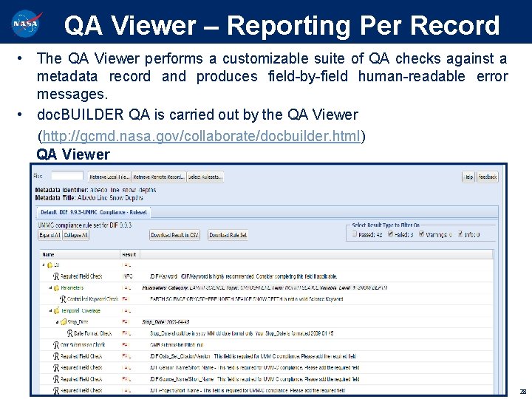This screenshot has height=399, width=532.
Task: Click the File input field
Action: [x=66, y=176]
